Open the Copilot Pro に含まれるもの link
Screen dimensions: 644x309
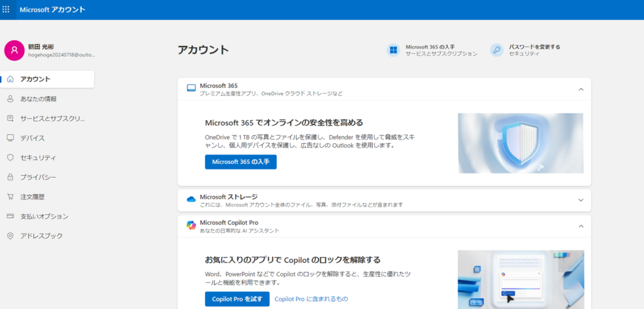tap(311, 299)
